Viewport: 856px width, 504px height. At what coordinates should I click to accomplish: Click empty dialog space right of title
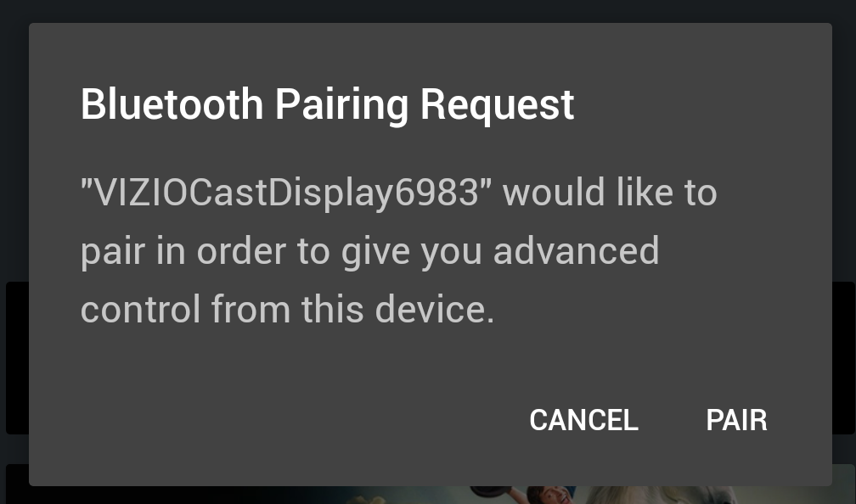(699, 104)
